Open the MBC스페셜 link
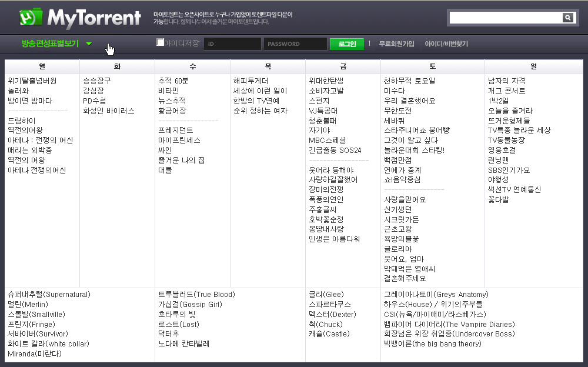The height and width of the screenshot is (367, 588). pos(328,141)
